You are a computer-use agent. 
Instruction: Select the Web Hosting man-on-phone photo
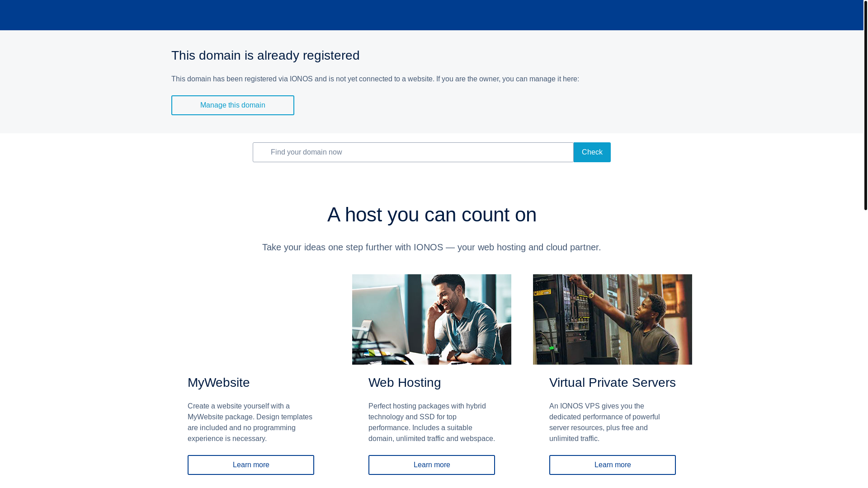[x=432, y=319]
